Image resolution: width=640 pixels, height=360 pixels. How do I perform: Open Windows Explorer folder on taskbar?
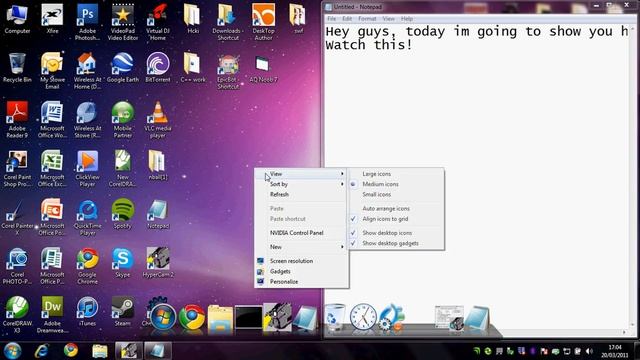click(100, 351)
